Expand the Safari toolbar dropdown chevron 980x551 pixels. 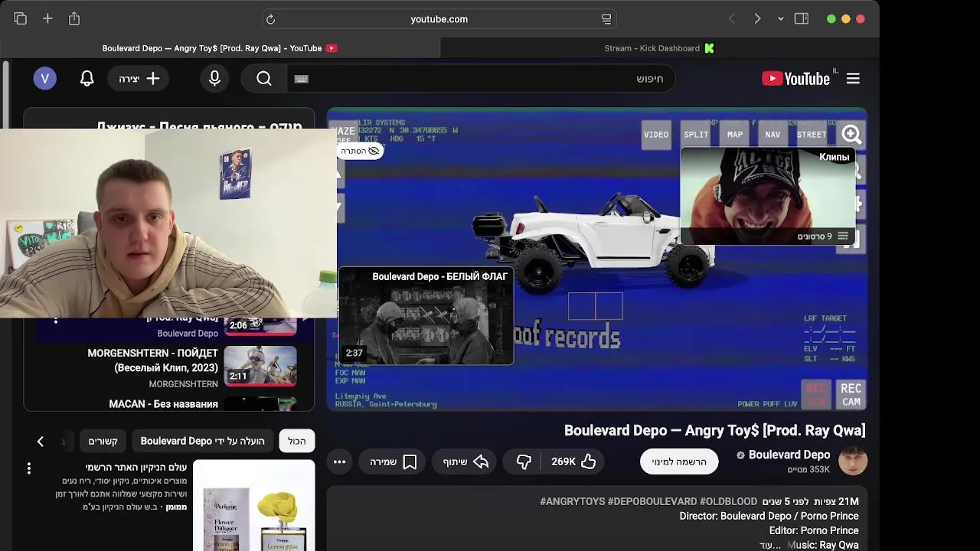(780, 19)
